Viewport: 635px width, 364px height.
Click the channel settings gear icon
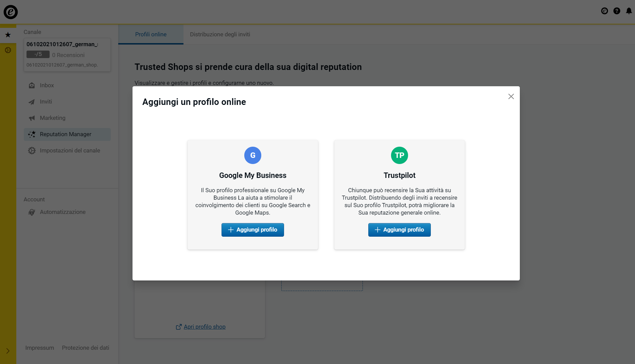click(32, 150)
